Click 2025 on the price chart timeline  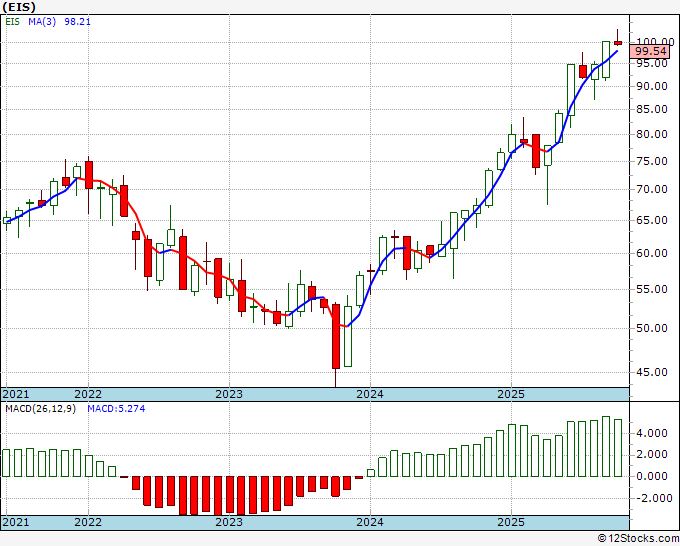511,394
